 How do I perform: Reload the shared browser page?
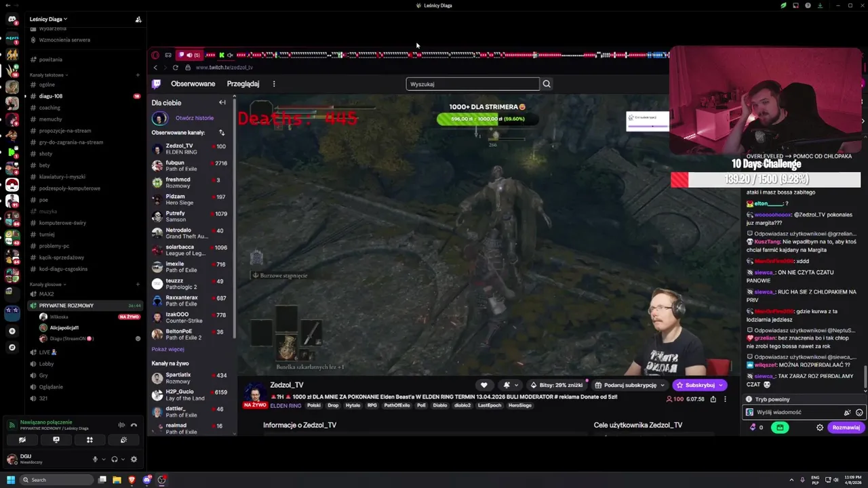click(x=175, y=67)
